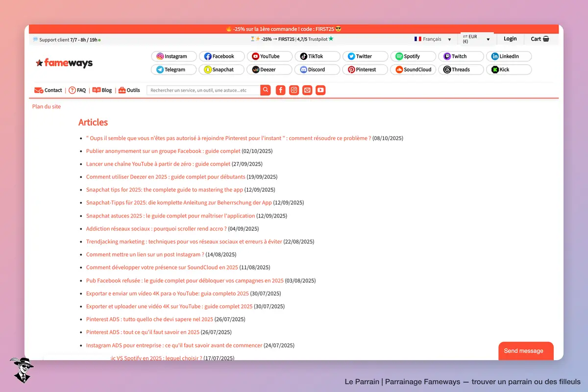Viewport: 588px width, 392px height.
Task: Open the Trendjacking marketing article link
Action: click(184, 242)
